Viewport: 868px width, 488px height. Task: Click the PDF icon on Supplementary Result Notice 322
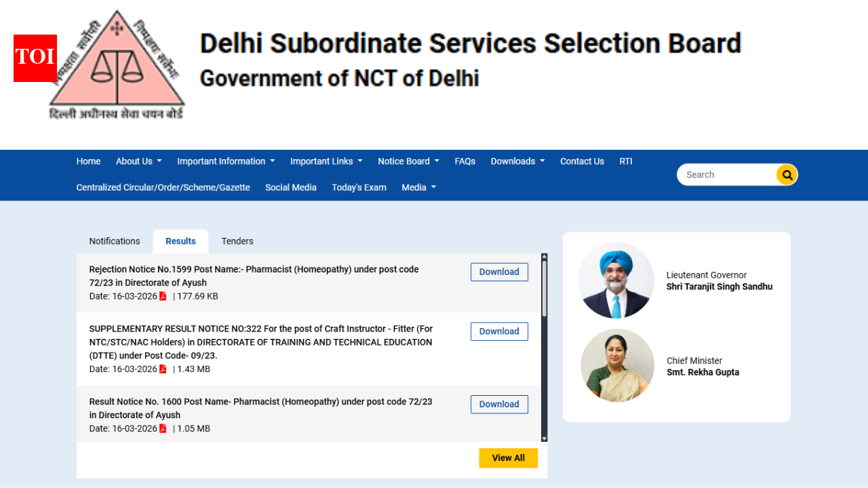[x=163, y=369]
